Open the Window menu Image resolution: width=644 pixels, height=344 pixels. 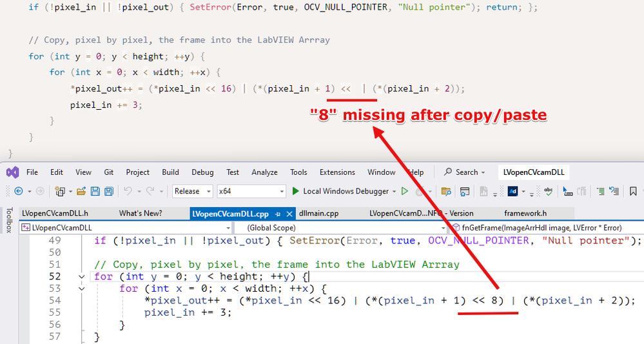382,172
